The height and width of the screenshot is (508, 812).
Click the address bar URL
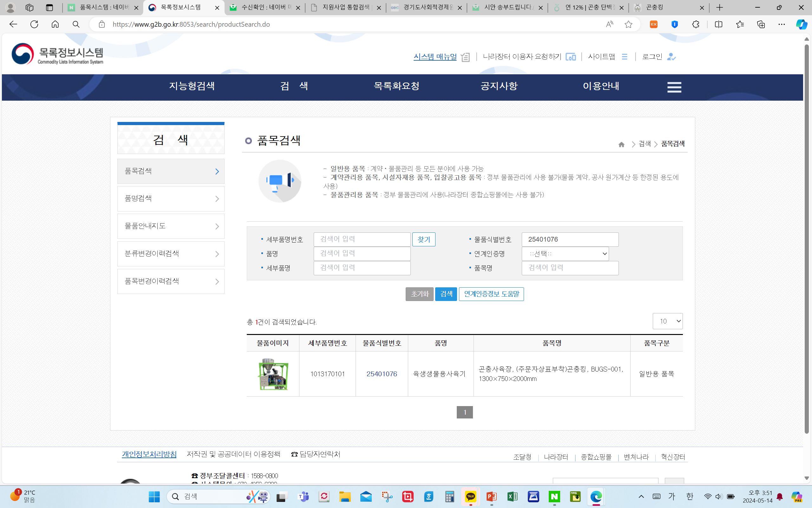coord(191,24)
